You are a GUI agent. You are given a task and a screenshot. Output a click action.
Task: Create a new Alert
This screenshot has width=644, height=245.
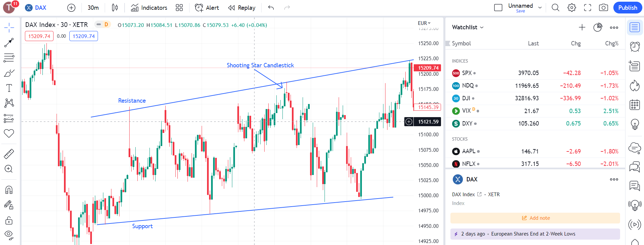(x=207, y=8)
